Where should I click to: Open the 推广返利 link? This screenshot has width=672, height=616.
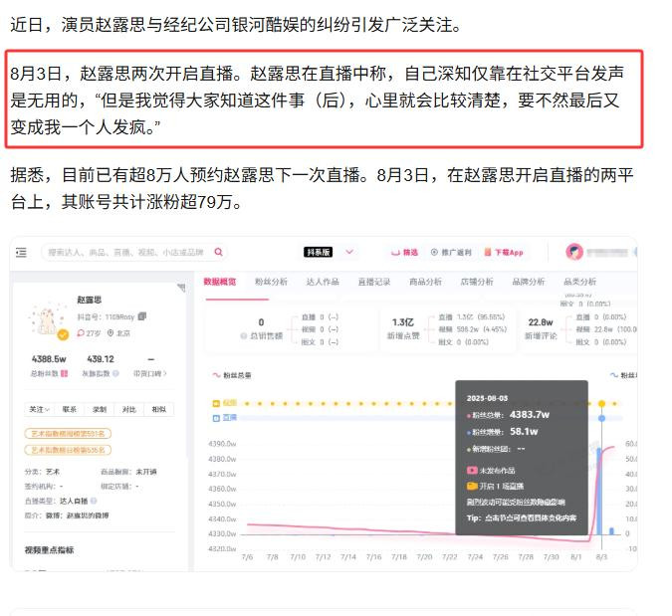[x=451, y=253]
